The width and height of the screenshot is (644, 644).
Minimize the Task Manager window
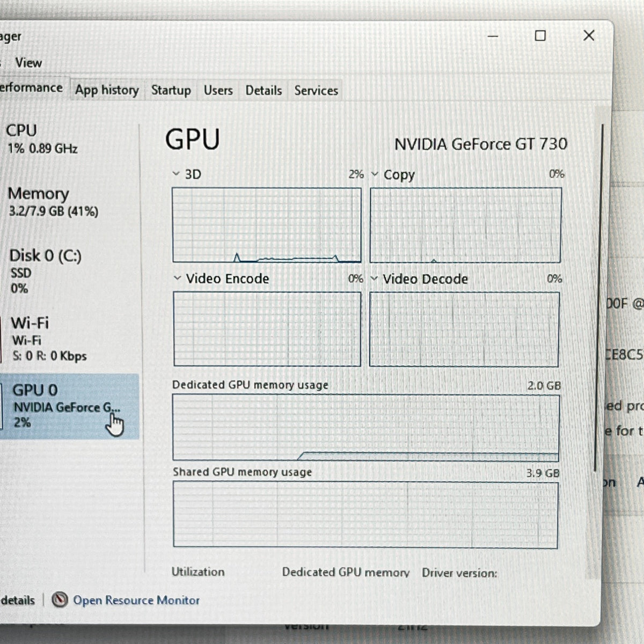493,36
